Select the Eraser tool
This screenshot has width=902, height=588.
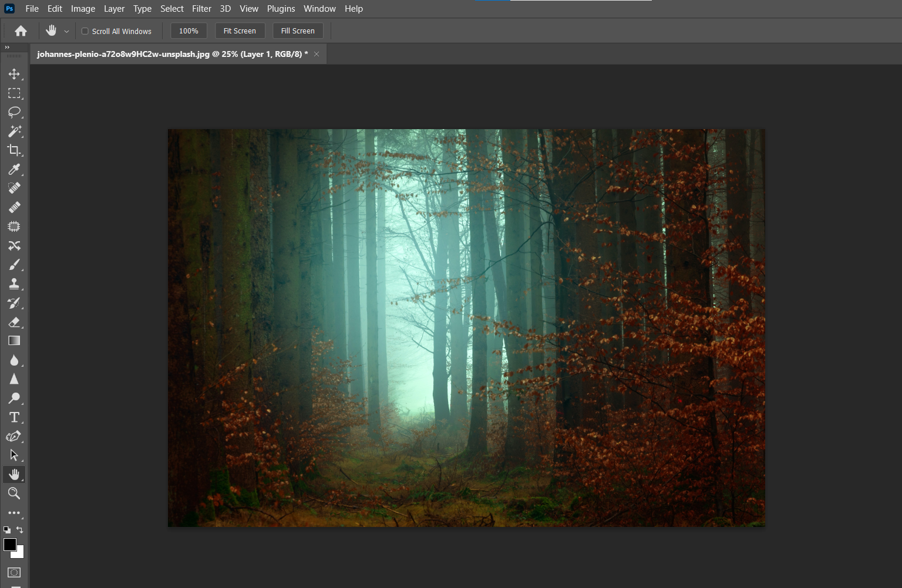pos(14,322)
